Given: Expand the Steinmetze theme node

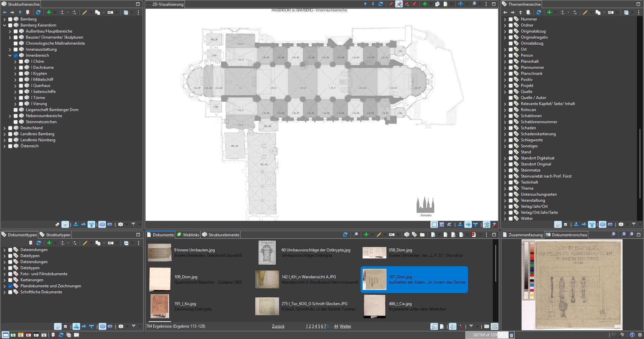Looking at the screenshot, I should (x=505, y=170).
